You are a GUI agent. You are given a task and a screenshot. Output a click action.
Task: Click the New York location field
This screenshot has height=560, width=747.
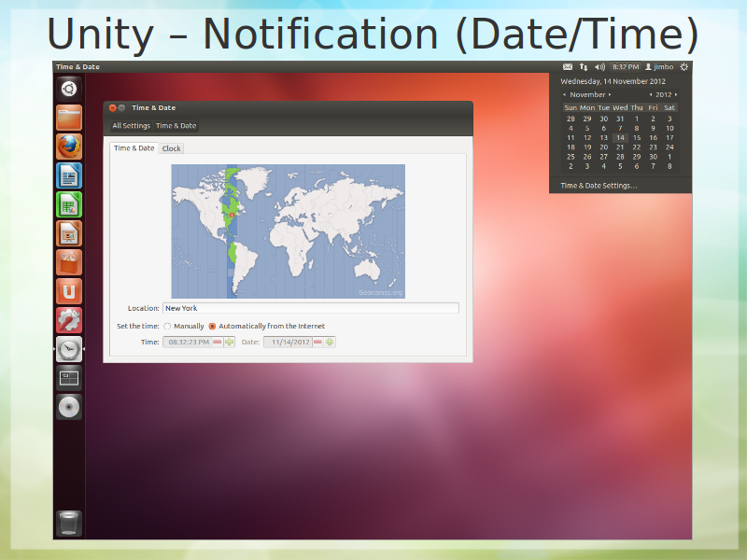coord(311,308)
